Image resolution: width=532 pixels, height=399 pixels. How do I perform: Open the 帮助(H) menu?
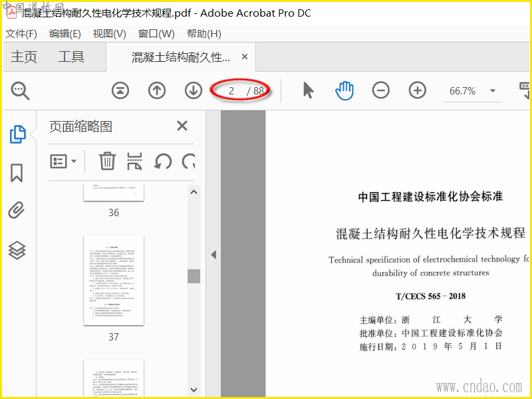204,34
